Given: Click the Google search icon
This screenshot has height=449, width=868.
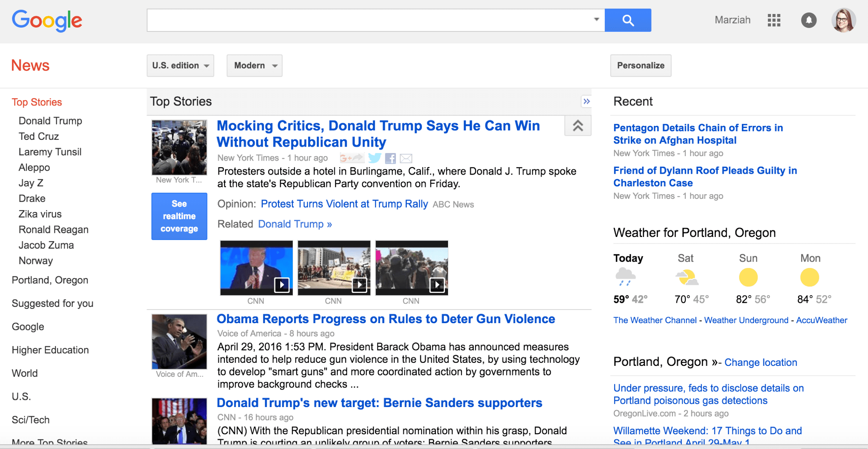Looking at the screenshot, I should (627, 20).
